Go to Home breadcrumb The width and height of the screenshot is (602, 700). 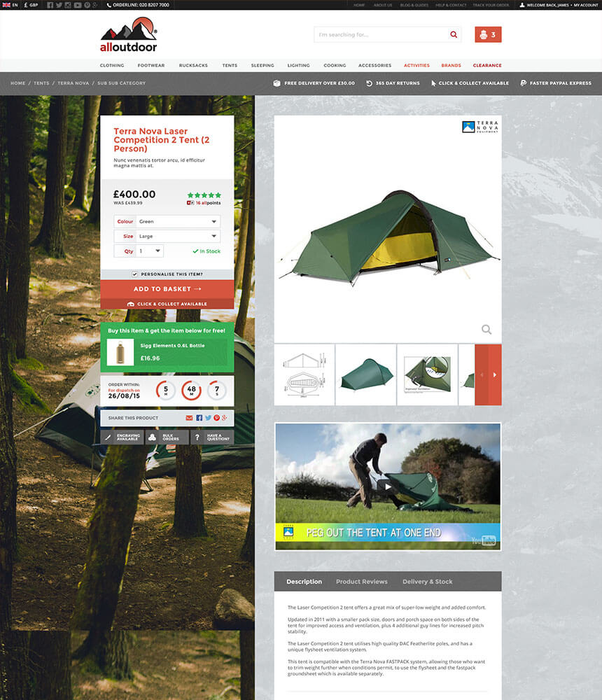[x=18, y=83]
